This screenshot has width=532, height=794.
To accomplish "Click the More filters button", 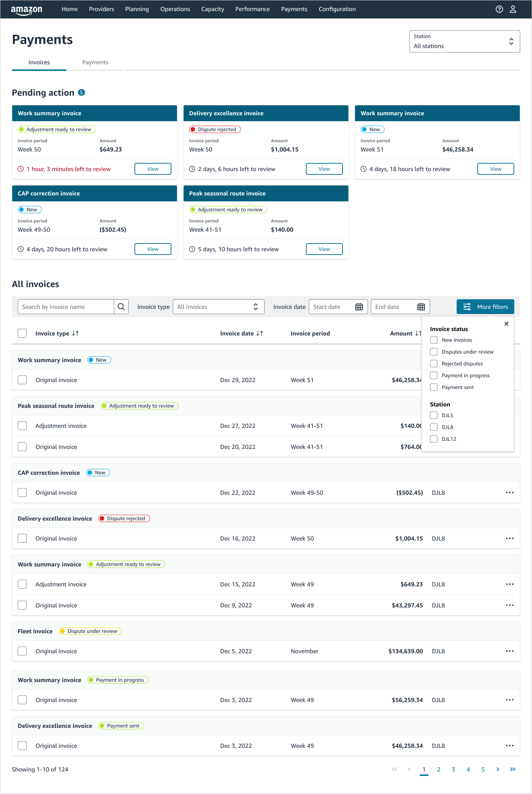I will coord(485,307).
